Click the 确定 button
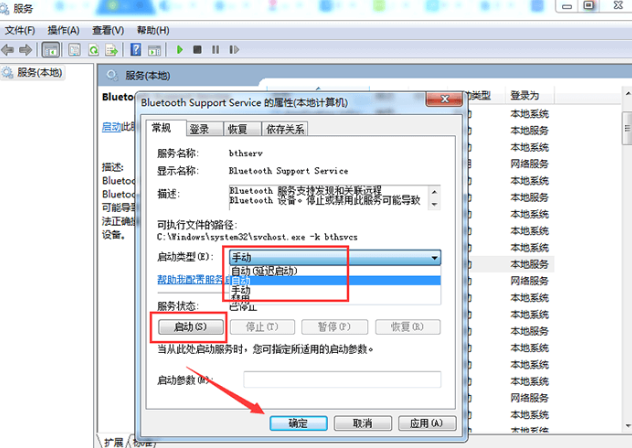This screenshot has width=632, height=448. (298, 423)
